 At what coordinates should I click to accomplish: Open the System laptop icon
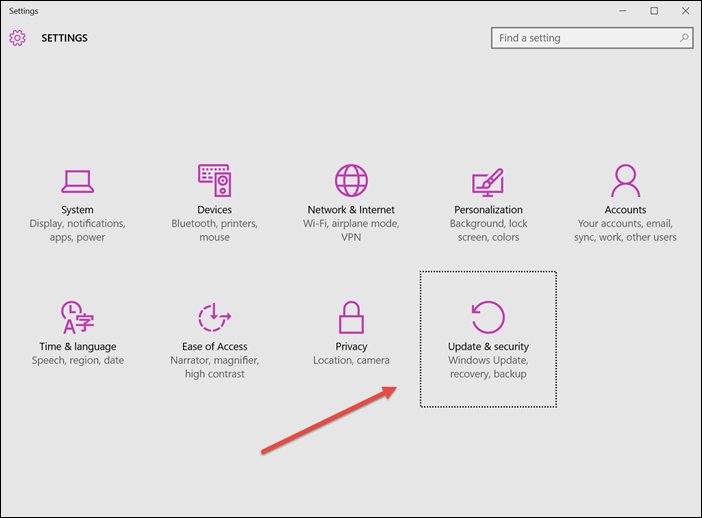77,181
